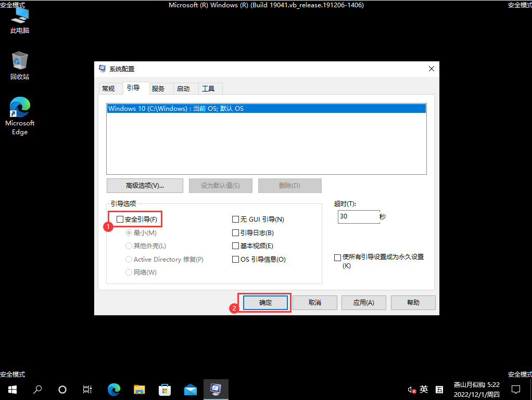The height and width of the screenshot is (400, 532).
Task: Select System Configuration taskbar icon
Action: (x=216, y=390)
